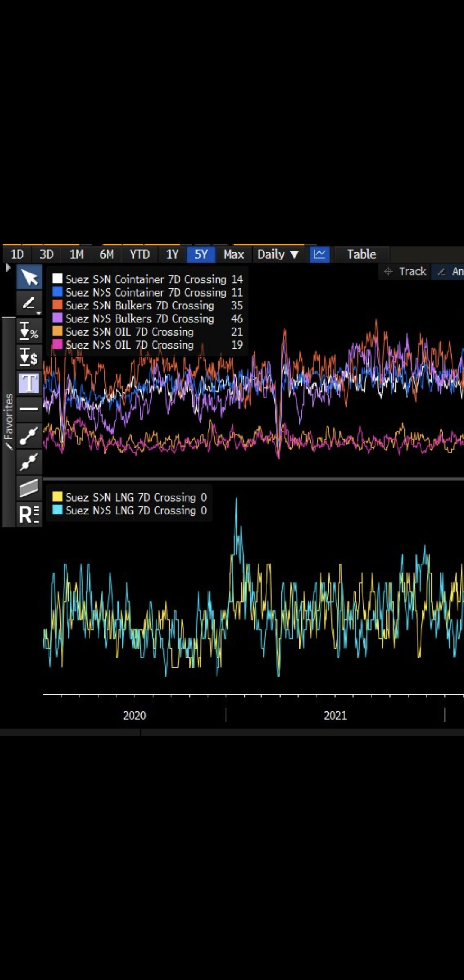Toggle the Annotate mode button
The width and height of the screenshot is (464, 980).
tap(450, 272)
